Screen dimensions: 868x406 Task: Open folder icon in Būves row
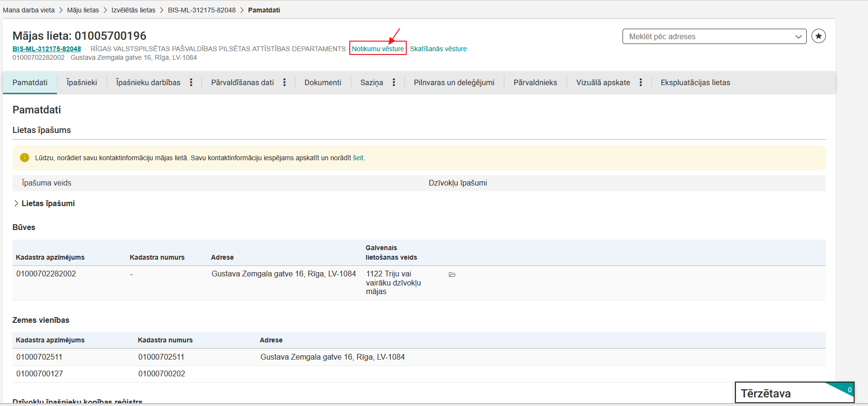click(452, 274)
